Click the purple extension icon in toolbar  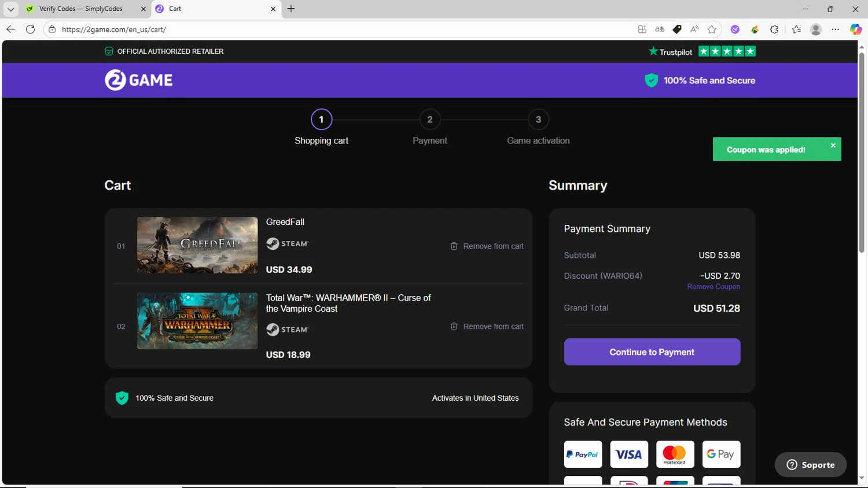735,29
